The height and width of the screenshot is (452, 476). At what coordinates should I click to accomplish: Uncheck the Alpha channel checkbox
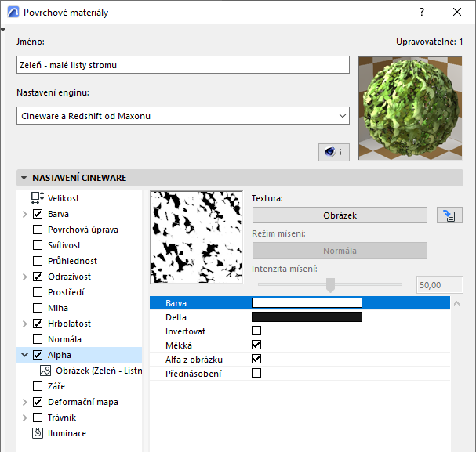click(38, 355)
